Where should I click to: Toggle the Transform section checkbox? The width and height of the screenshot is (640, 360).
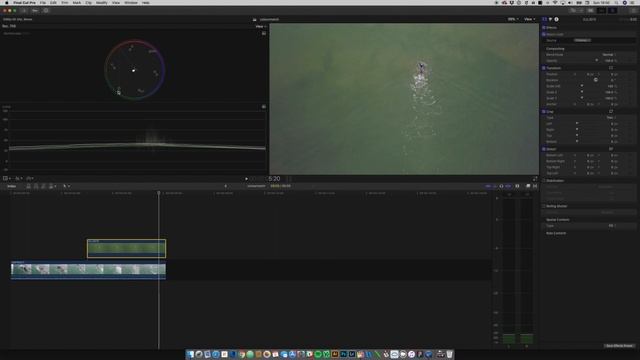click(544, 68)
